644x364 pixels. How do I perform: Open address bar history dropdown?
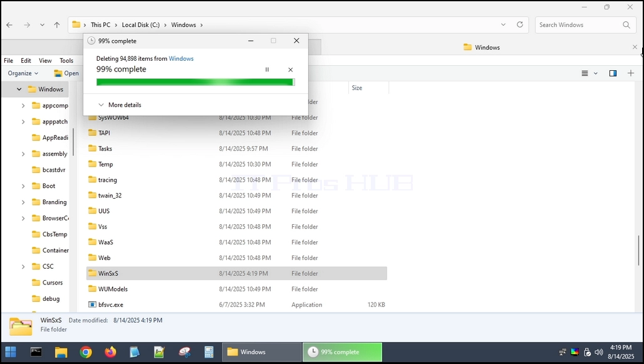point(503,24)
